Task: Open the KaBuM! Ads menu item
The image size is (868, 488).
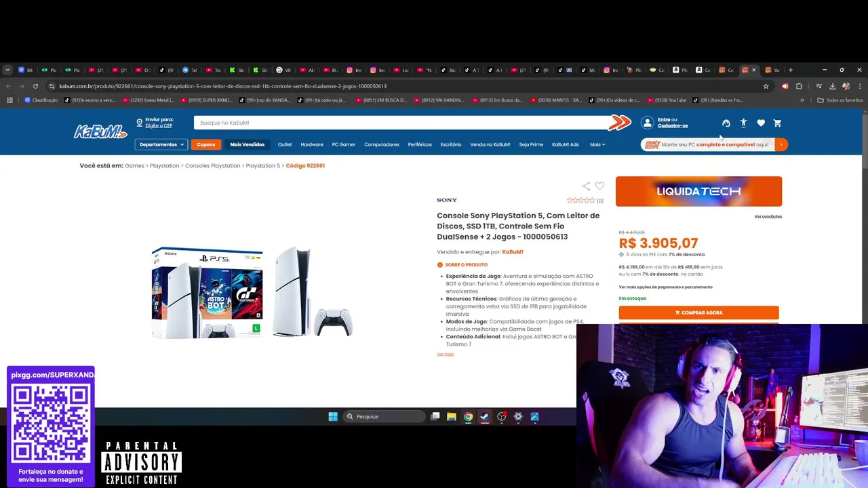Action: click(566, 144)
